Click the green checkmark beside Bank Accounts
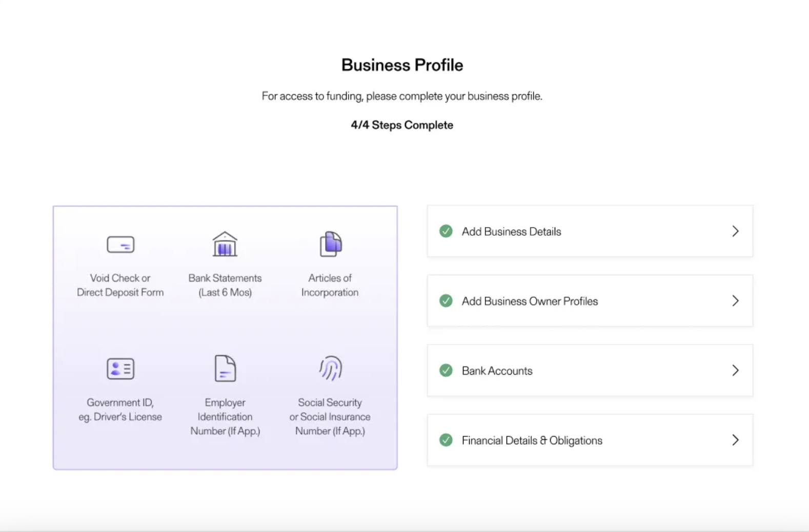 [446, 371]
